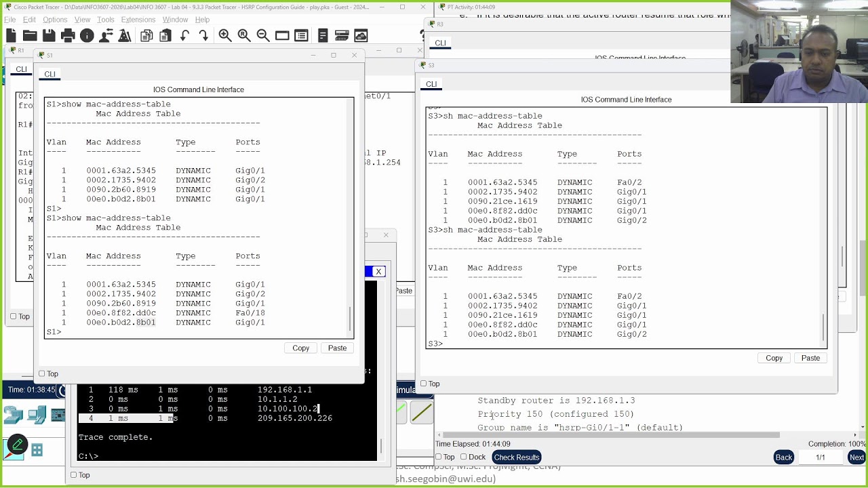Viewport: 868px width, 488px height.
Task: Click the Copy toolbar icon
Action: 146,36
